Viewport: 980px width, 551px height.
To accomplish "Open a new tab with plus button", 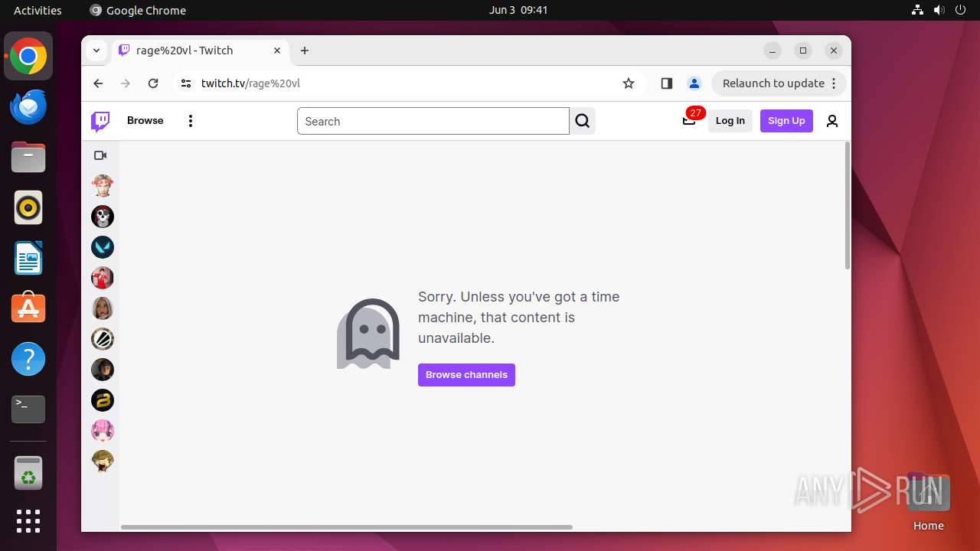I will point(305,51).
